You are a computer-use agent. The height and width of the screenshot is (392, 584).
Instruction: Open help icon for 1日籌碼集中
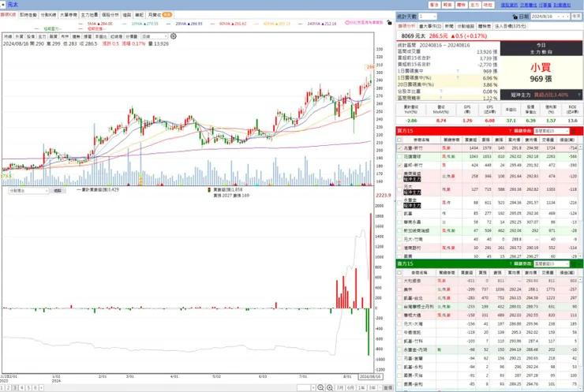[x=458, y=71]
